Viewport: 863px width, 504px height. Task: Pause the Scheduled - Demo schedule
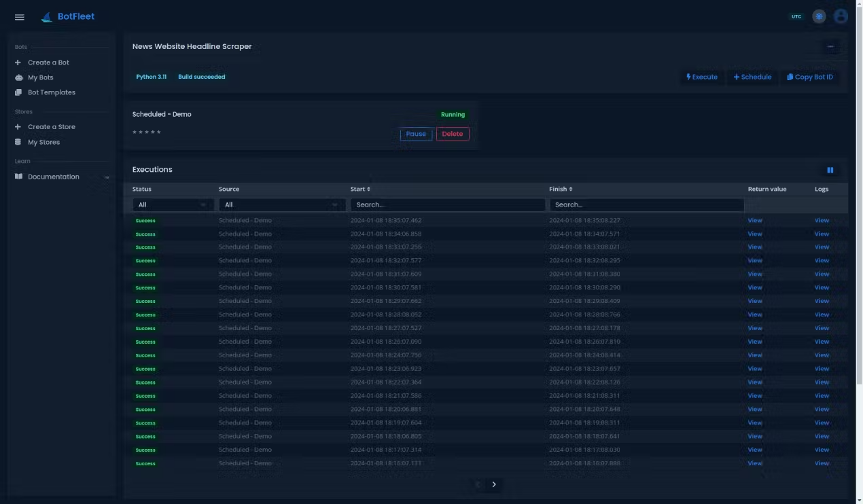click(416, 134)
